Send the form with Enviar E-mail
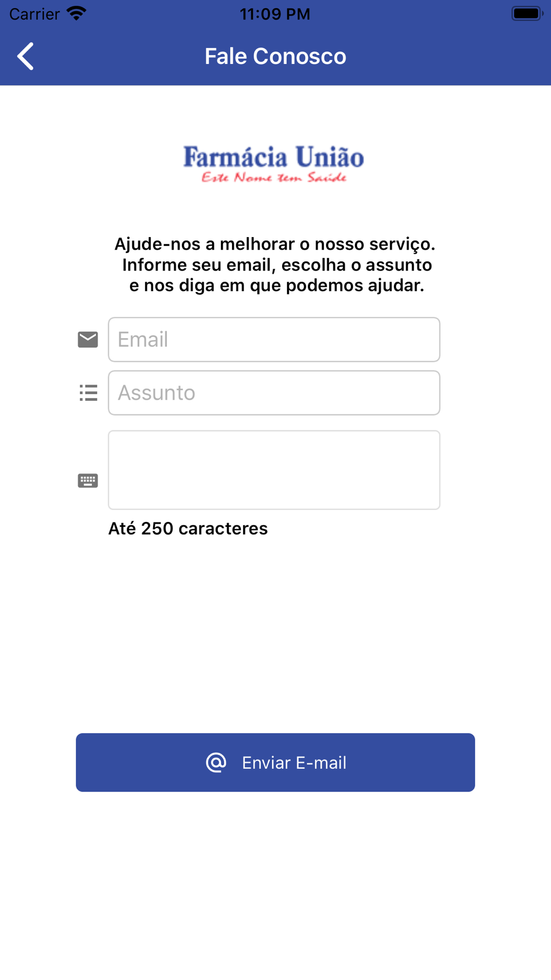The width and height of the screenshot is (551, 980). [x=275, y=763]
